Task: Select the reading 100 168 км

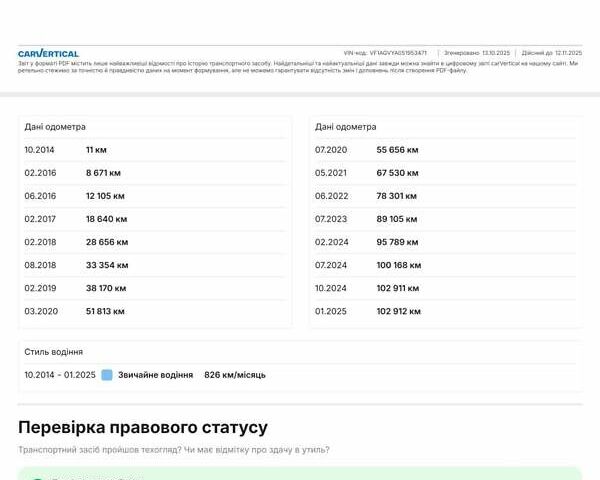Action: (x=399, y=265)
